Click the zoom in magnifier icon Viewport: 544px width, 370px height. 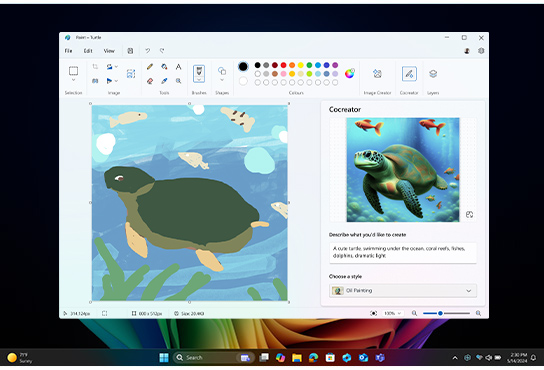[x=478, y=313]
